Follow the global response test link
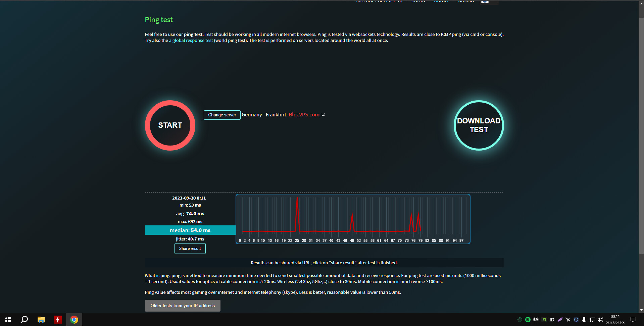 (191, 41)
